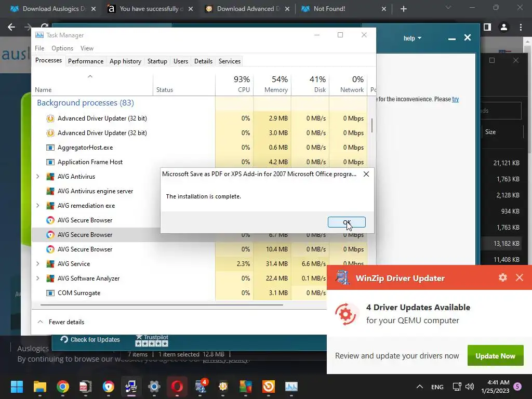
Task: Open the taskbar icon with 4 badge
Action: click(200, 387)
